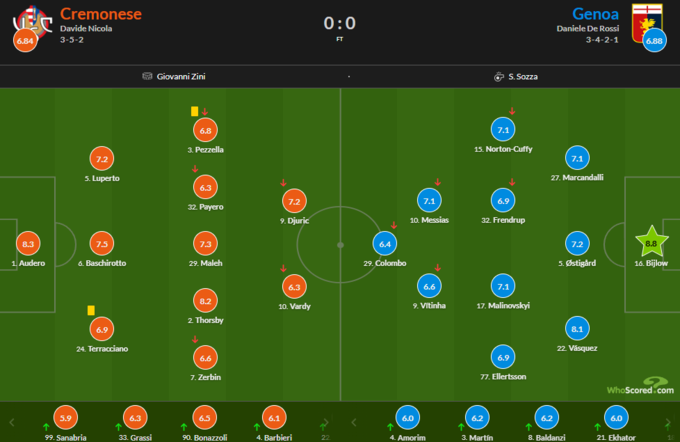Click the yellow card above Pezzella

tap(194, 111)
